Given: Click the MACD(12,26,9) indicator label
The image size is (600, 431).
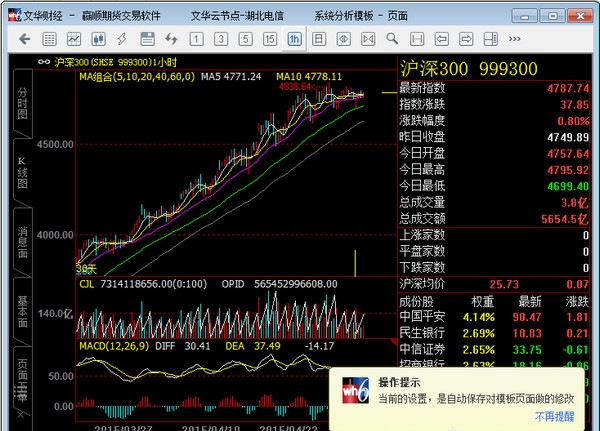Looking at the screenshot, I should (x=114, y=346).
